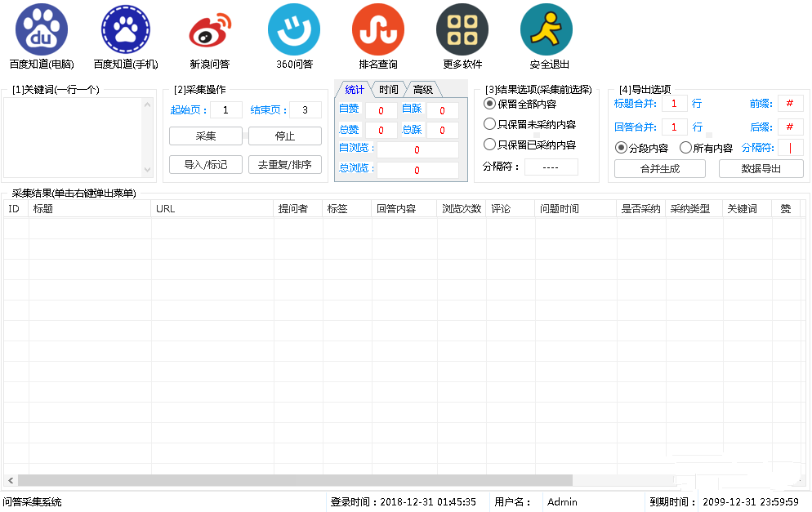Open 排名查询 orange icon
Screen dimensions: 812x512
coord(378,29)
